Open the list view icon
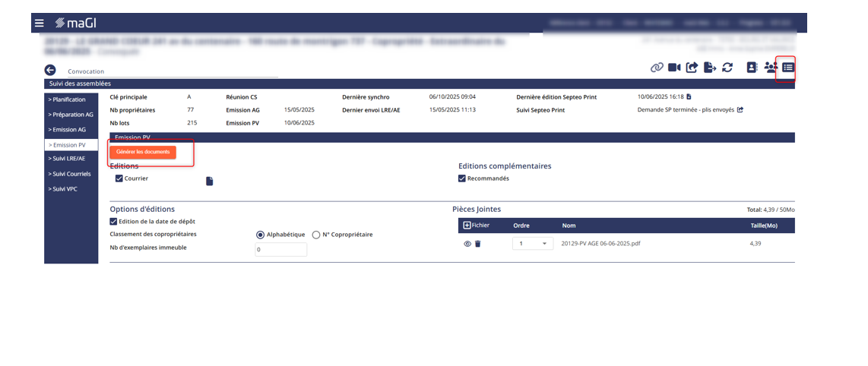 (x=788, y=68)
